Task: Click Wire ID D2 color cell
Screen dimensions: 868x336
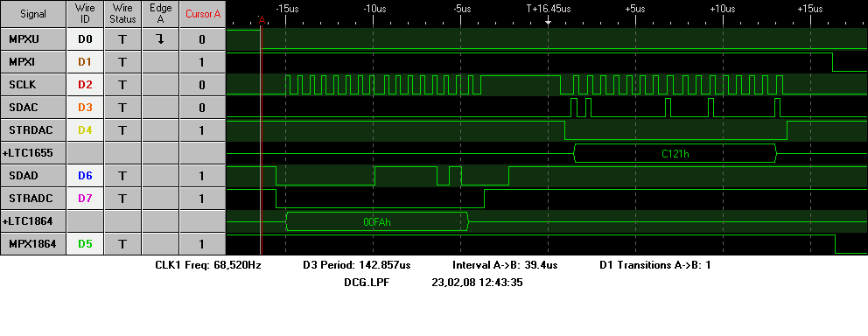Action: [85, 85]
